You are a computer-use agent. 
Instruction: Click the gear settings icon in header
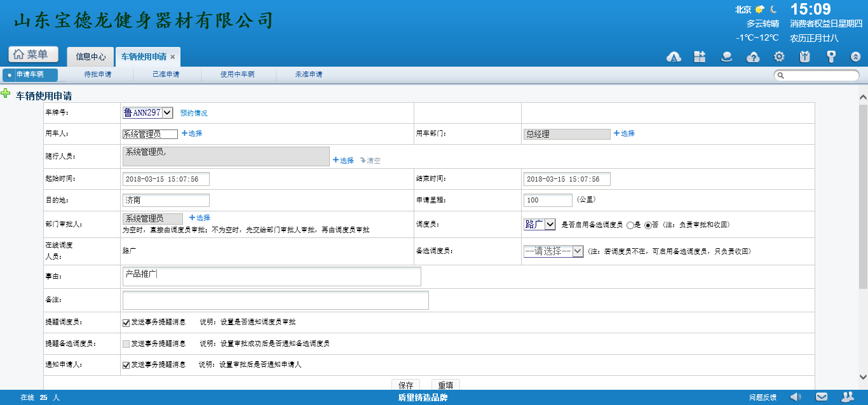tap(779, 56)
